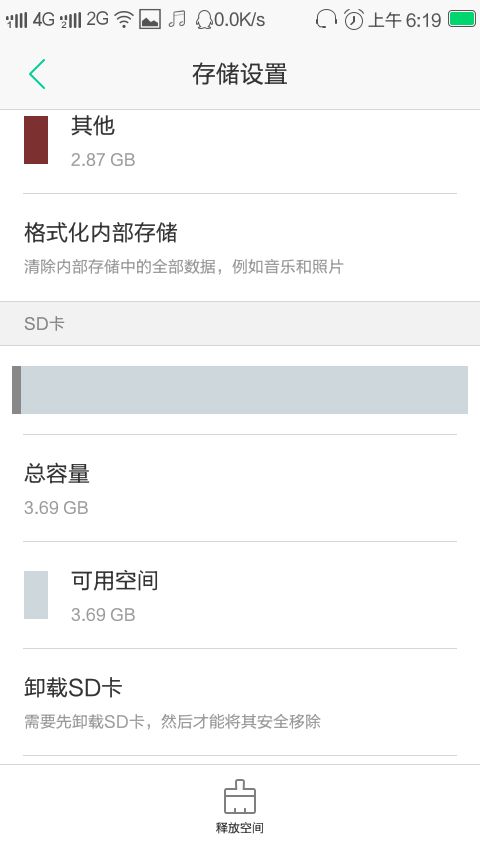
Task: Tap the picture notification icon
Action: click(150, 20)
